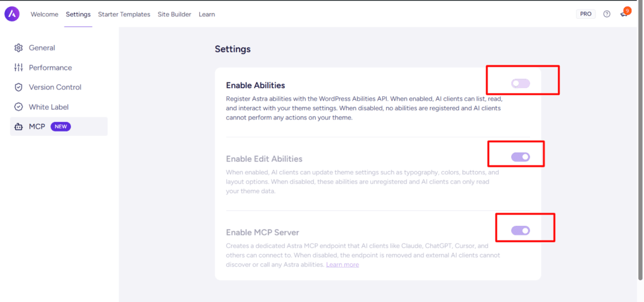The height and width of the screenshot is (302, 644).
Task: Open the help question mark icon
Action: [x=607, y=14]
